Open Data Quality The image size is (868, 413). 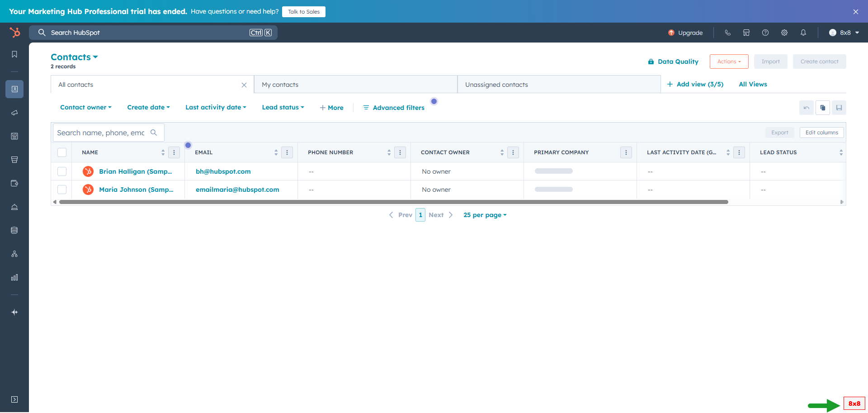tap(673, 62)
